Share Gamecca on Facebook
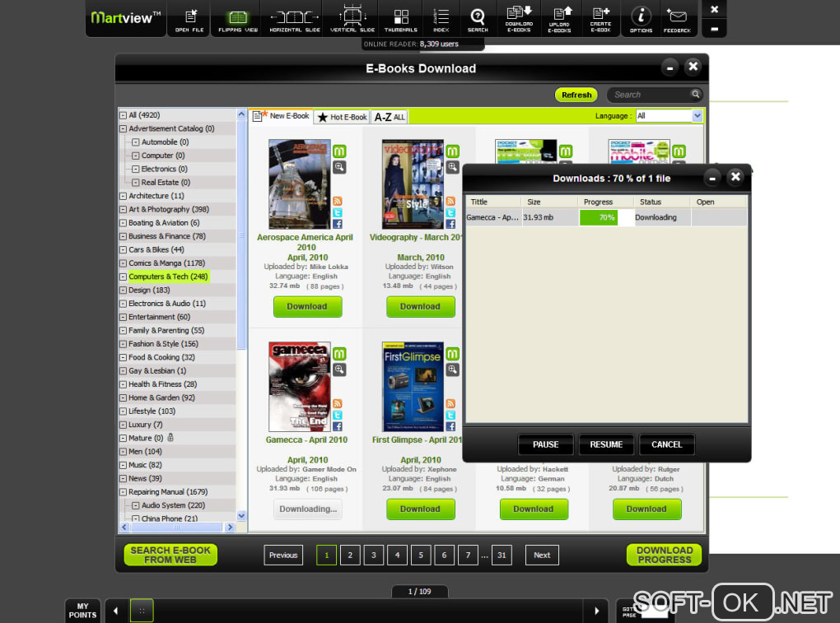Screen dimensions: 840x623 [338, 426]
